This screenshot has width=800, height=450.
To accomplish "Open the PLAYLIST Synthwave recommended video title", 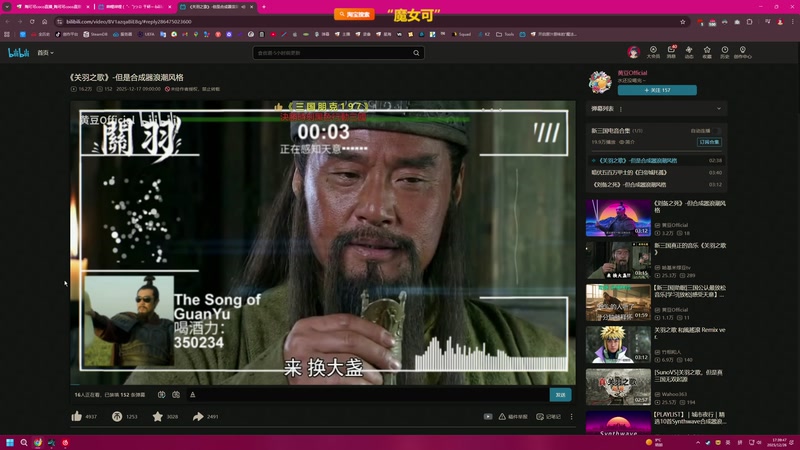I will coord(690,418).
